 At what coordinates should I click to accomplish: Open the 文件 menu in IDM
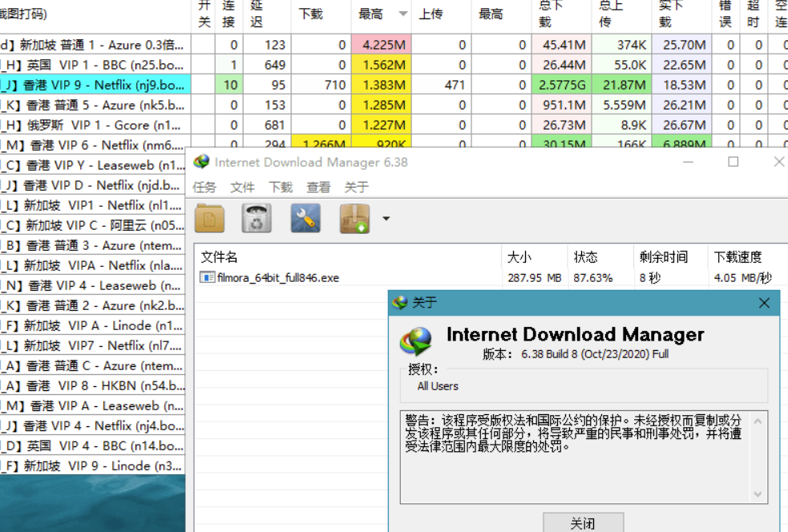coord(242,187)
